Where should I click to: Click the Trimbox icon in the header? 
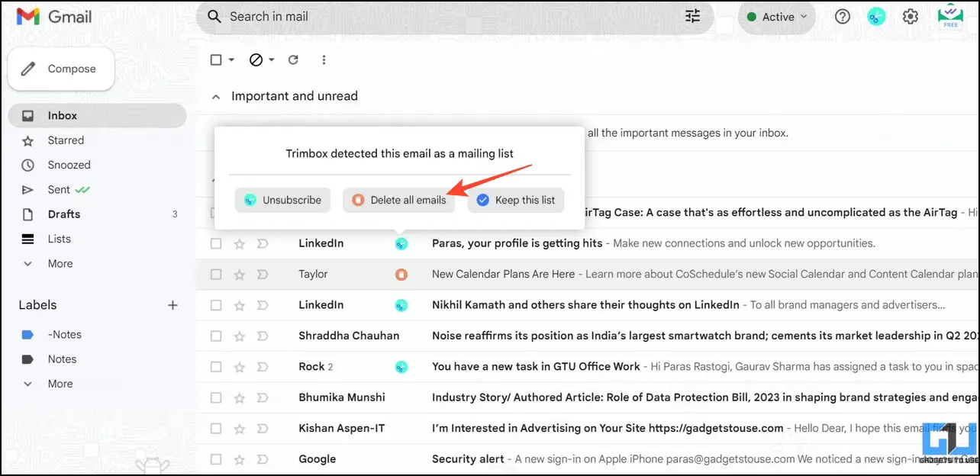[876, 17]
